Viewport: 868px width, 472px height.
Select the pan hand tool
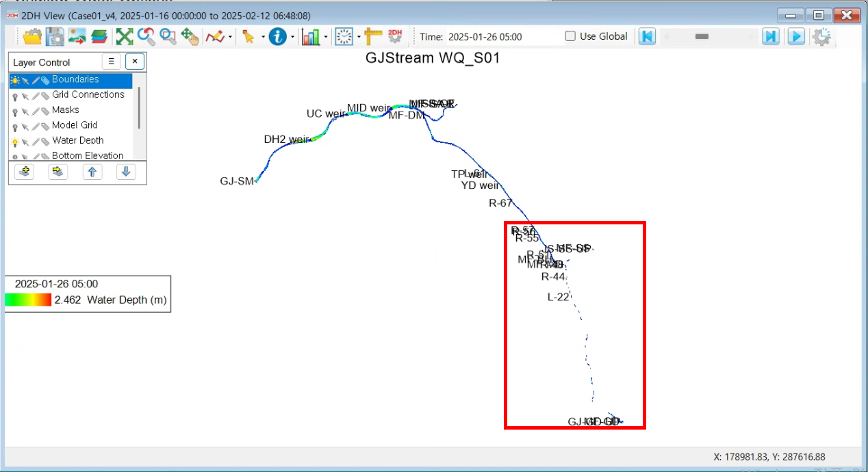190,37
